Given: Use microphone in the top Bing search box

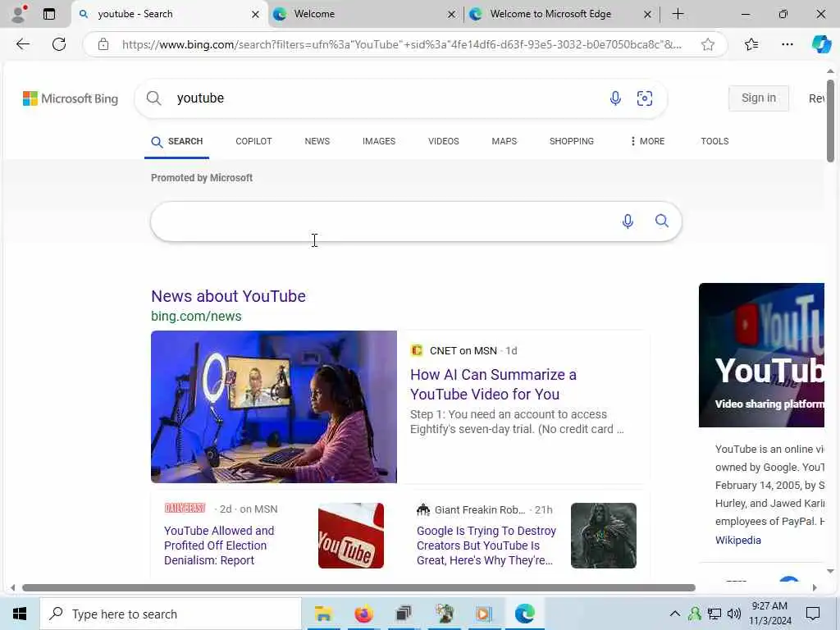Looking at the screenshot, I should tap(615, 98).
